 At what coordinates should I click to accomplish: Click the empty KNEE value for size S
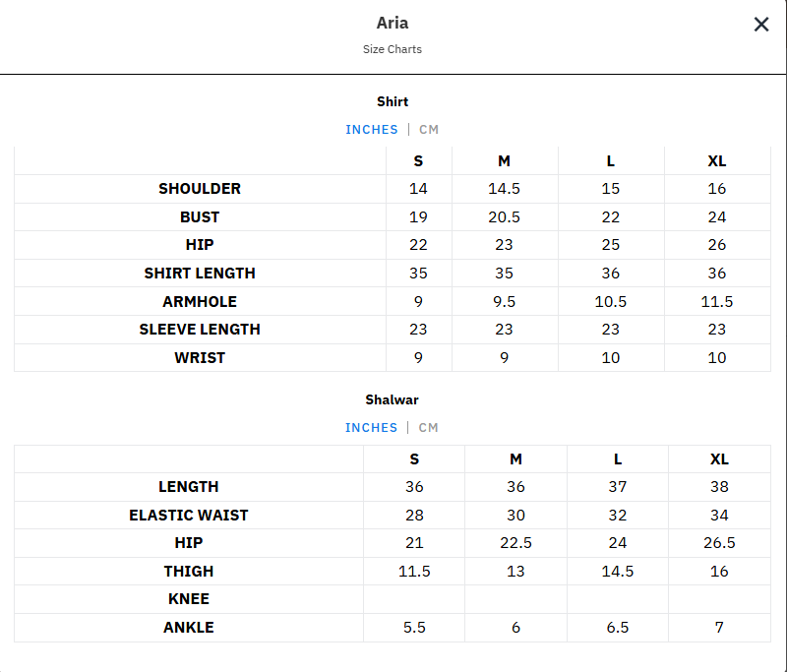click(414, 599)
